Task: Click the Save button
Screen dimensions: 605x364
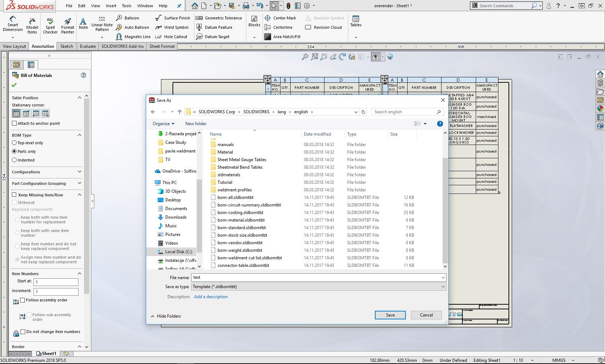Action: coord(390,315)
